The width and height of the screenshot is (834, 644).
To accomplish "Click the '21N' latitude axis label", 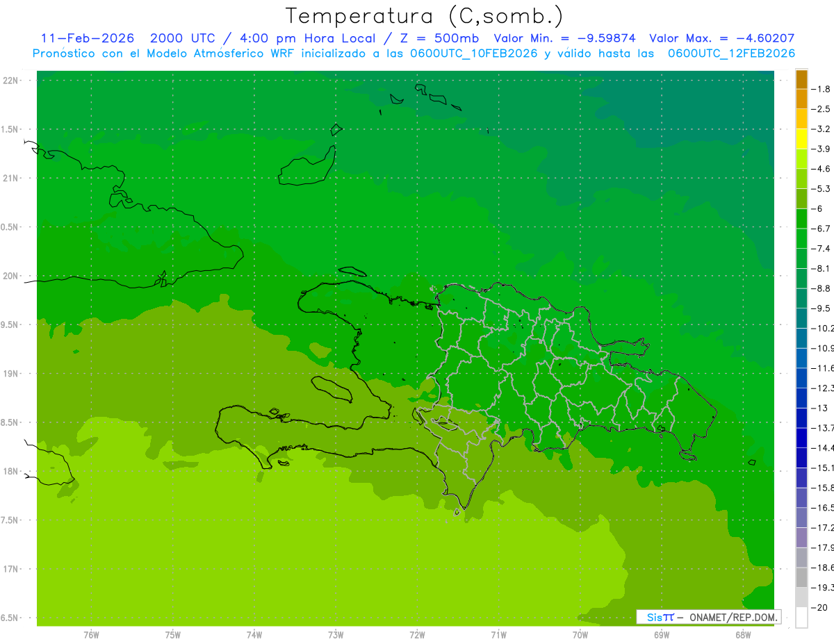I will [x=11, y=178].
